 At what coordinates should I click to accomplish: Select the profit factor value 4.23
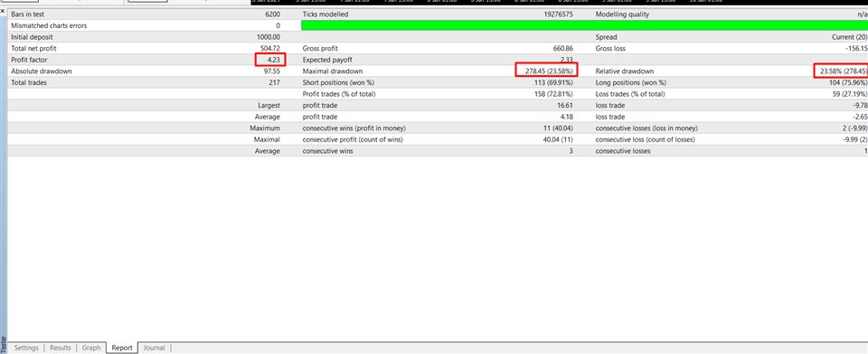273,60
